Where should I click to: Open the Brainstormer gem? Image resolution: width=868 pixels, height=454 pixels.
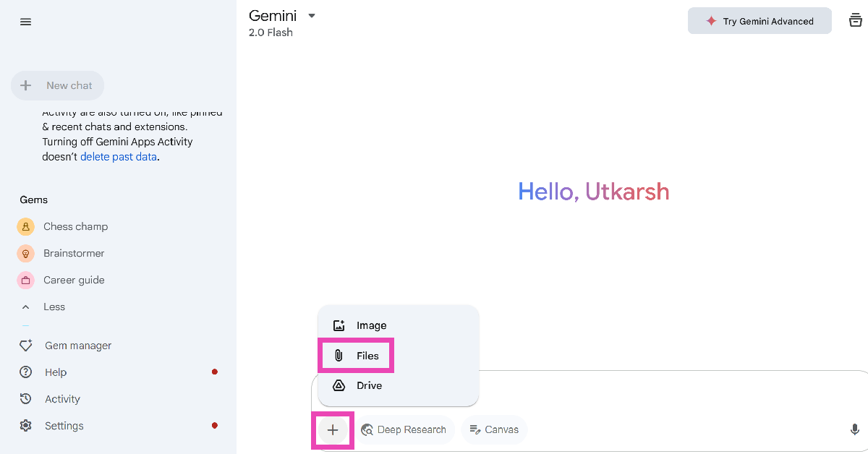[74, 253]
